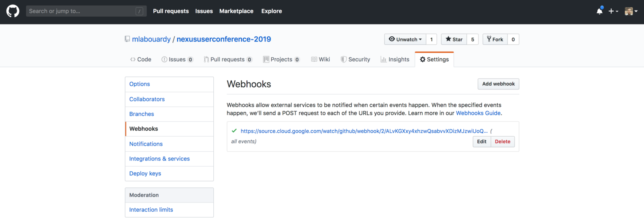Image resolution: width=644 pixels, height=221 pixels.
Task: Select the Settings tab
Action: (x=434, y=59)
